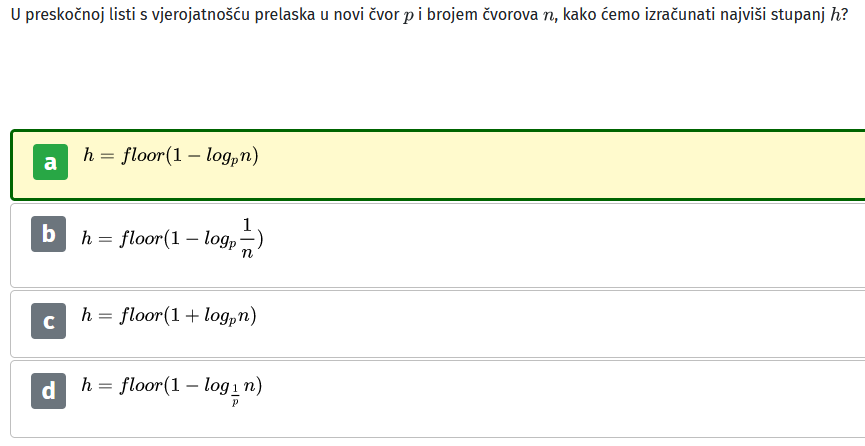Select answer formula with log_p of 1/n
Screen dimensions: 865x446
pyautogui.click(x=172, y=239)
